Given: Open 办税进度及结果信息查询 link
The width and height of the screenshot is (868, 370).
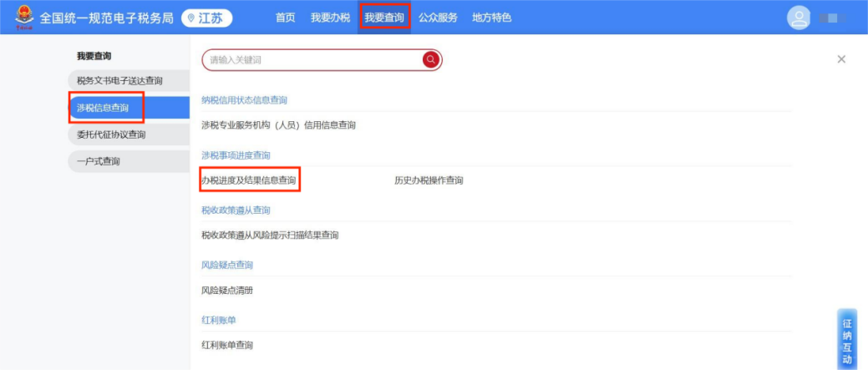Looking at the screenshot, I should [x=248, y=180].
